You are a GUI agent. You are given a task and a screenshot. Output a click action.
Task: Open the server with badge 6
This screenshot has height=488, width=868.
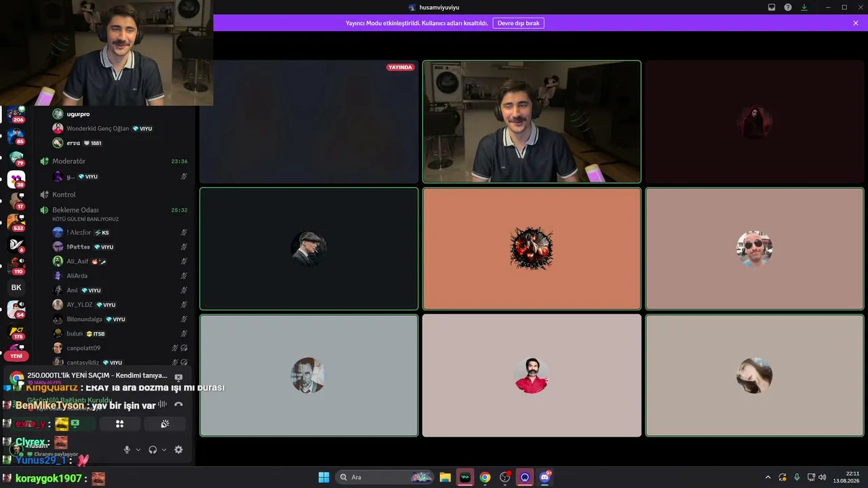[x=16, y=245]
